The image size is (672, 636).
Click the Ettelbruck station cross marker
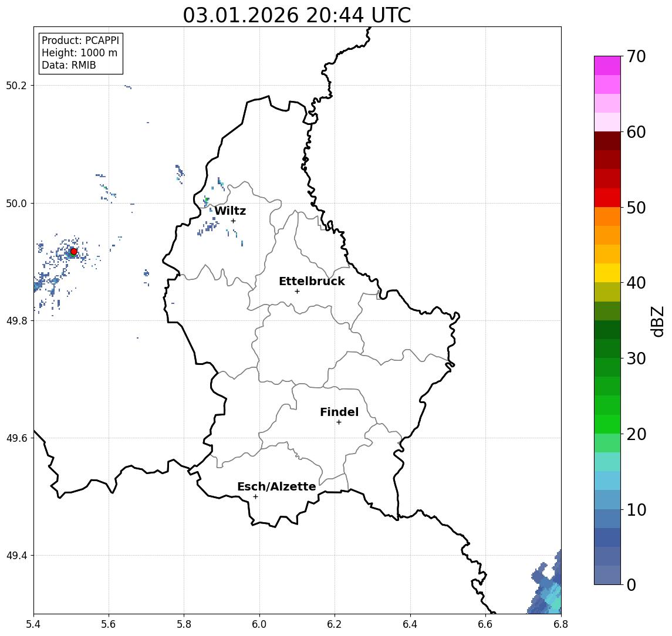(x=297, y=292)
